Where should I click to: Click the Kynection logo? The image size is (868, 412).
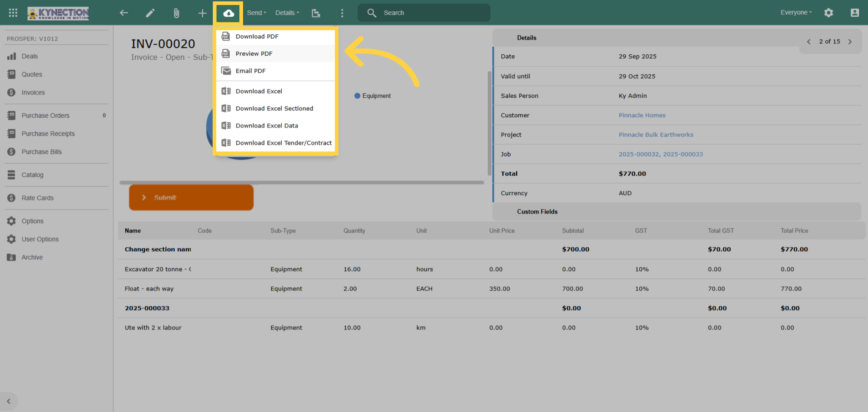pos(58,13)
